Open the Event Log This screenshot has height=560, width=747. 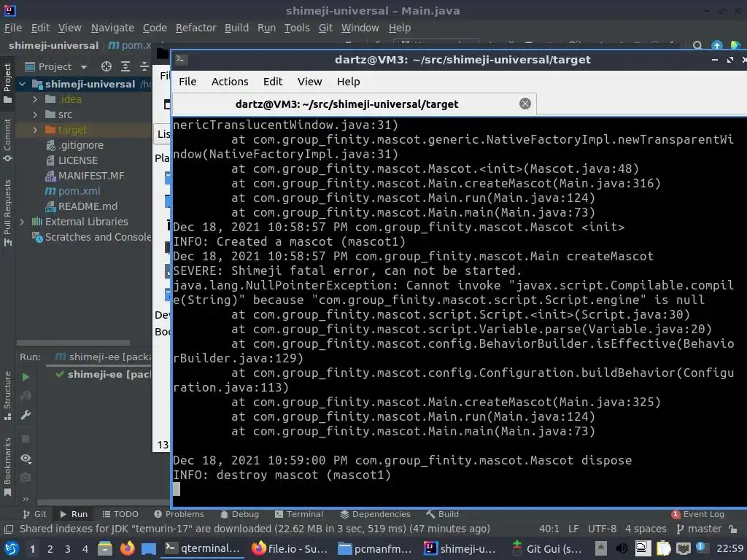(x=698, y=514)
